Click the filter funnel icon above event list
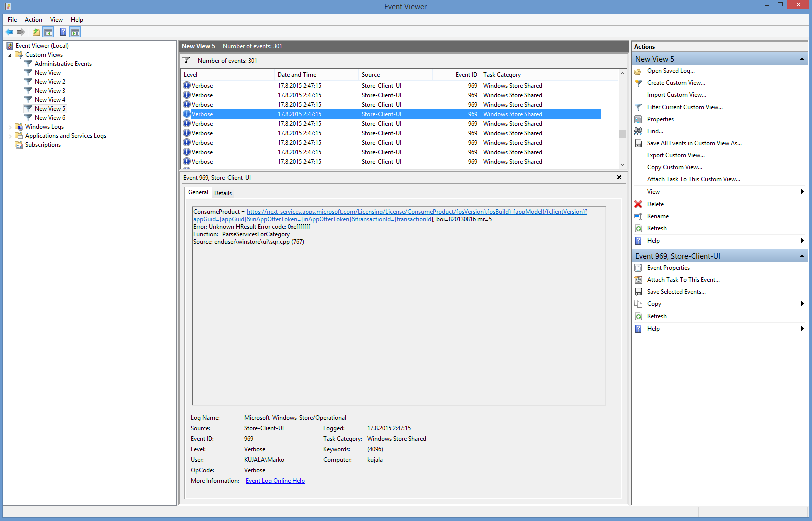The height and width of the screenshot is (521, 812). click(186, 60)
